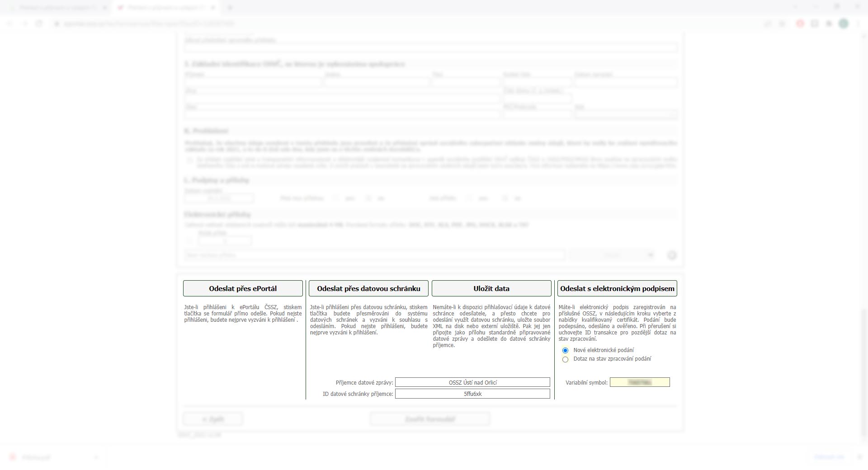Click the Odeslat přes ePortál button
The image size is (868, 470).
pyautogui.click(x=243, y=288)
